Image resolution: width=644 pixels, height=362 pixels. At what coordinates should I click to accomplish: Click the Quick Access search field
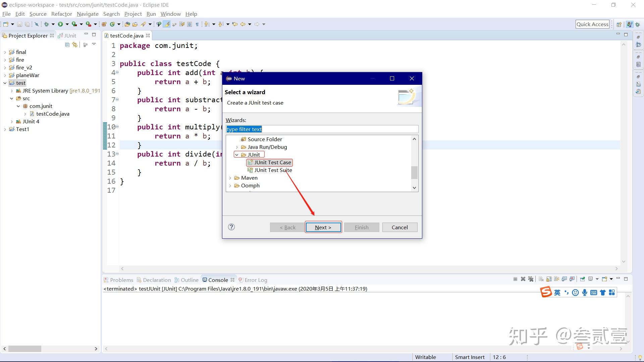click(x=592, y=24)
